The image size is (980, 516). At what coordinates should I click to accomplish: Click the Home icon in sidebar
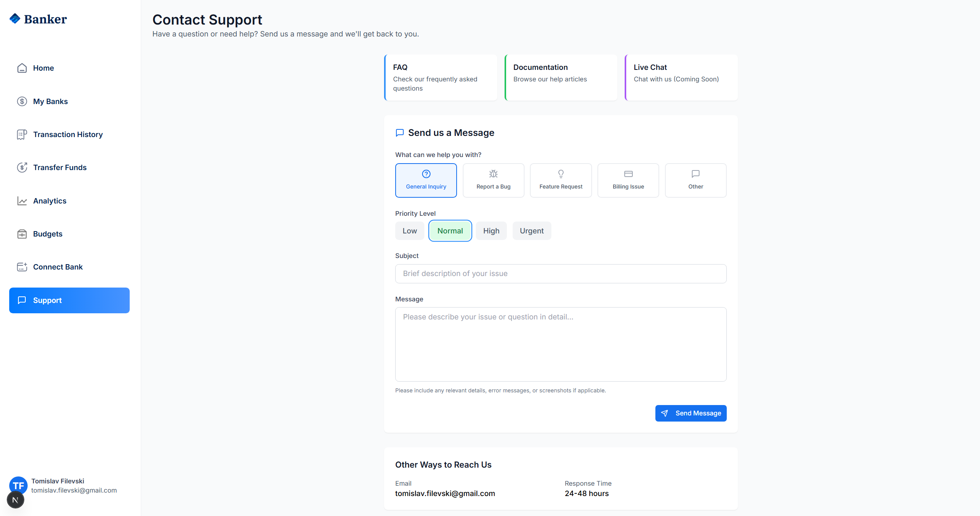click(x=22, y=68)
